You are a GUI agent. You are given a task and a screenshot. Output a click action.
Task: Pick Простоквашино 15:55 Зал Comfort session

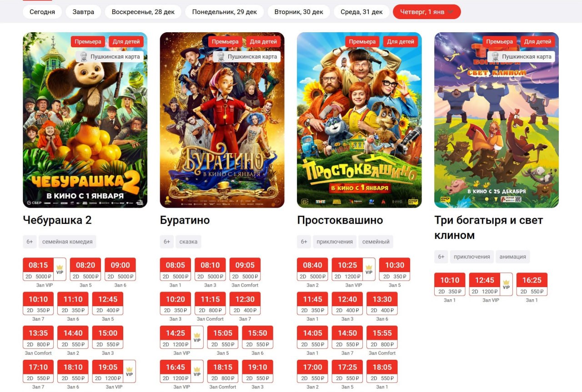(382, 337)
